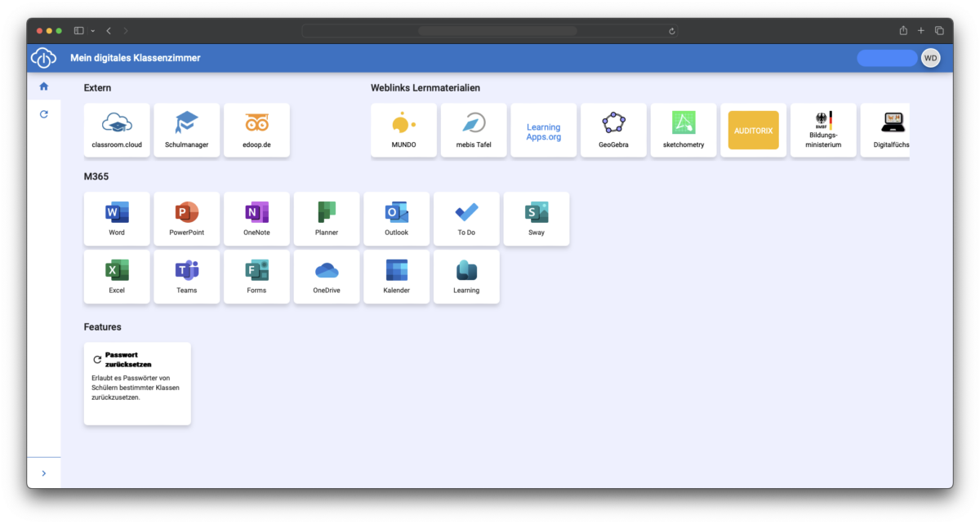Open Word
980x524 pixels.
tap(116, 218)
